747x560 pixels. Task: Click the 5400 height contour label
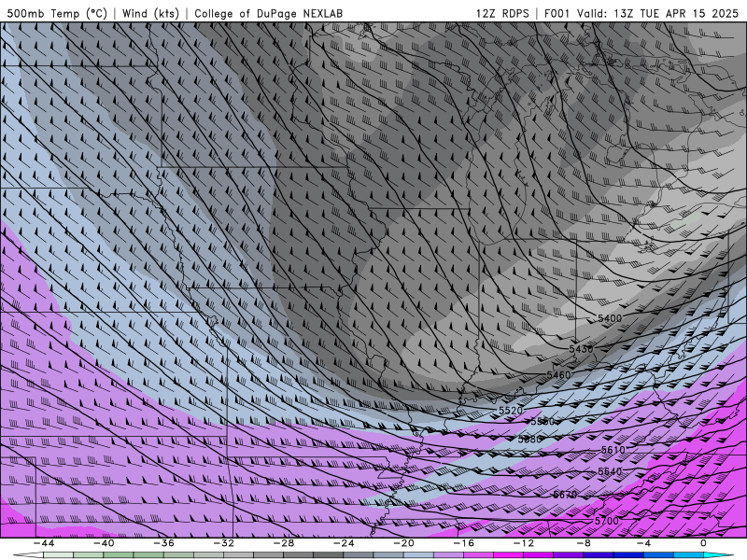coord(610,318)
